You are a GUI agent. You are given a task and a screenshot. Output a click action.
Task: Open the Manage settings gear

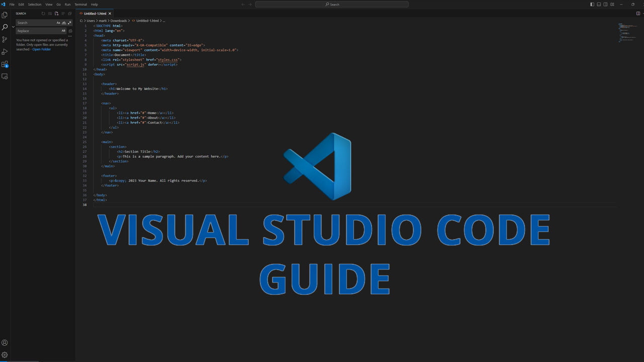pos(5,354)
